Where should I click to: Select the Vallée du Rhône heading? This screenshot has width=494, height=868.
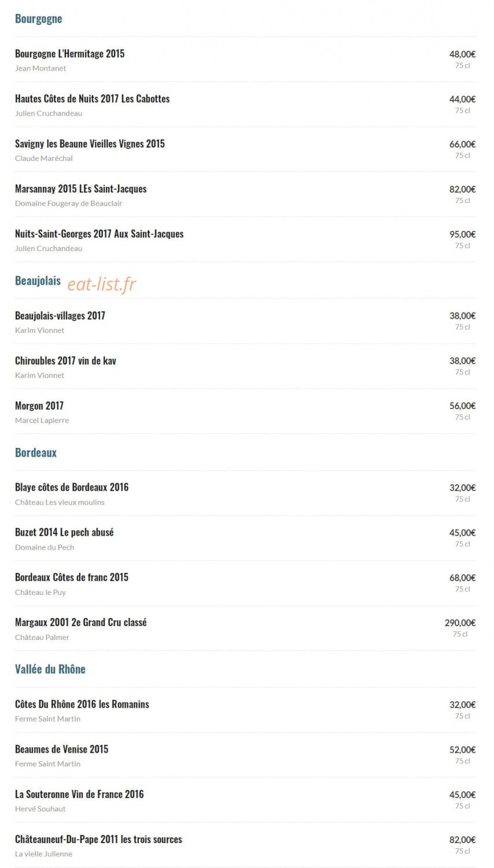(50, 669)
